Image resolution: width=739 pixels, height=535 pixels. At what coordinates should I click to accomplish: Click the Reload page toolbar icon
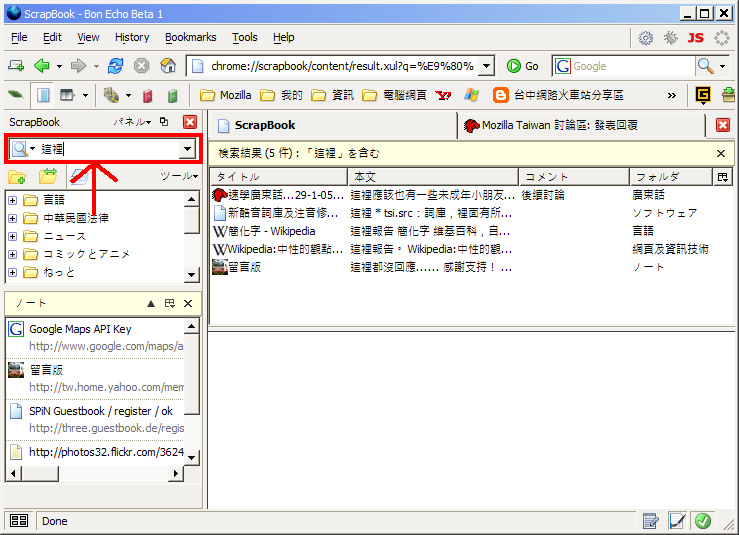[x=116, y=66]
